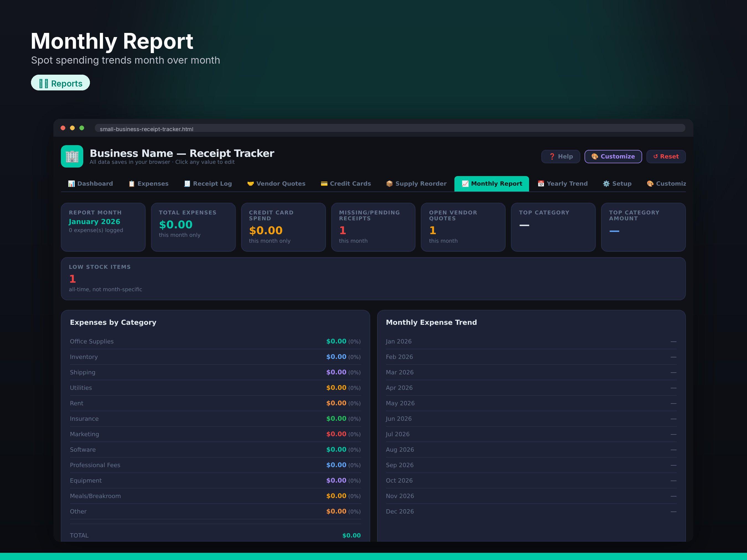This screenshot has height=560, width=747.
Task: Click the Business Name — Receipt Tracker title
Action: tap(182, 153)
